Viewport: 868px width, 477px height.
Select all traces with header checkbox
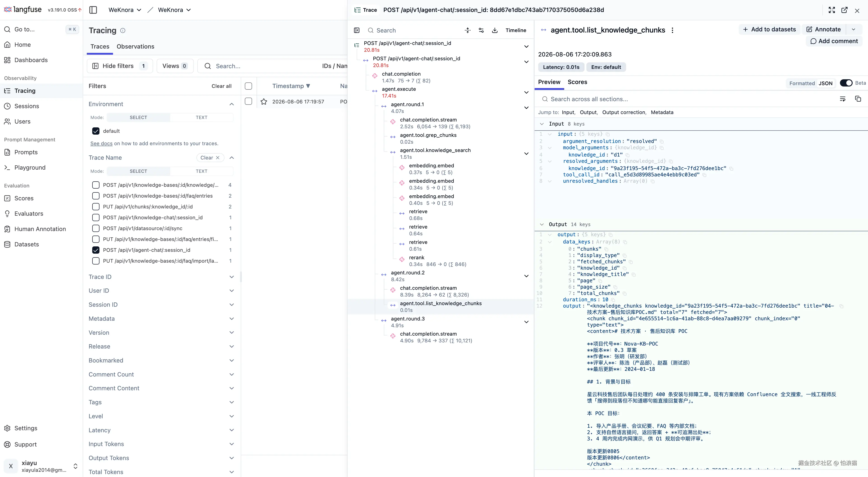click(248, 86)
